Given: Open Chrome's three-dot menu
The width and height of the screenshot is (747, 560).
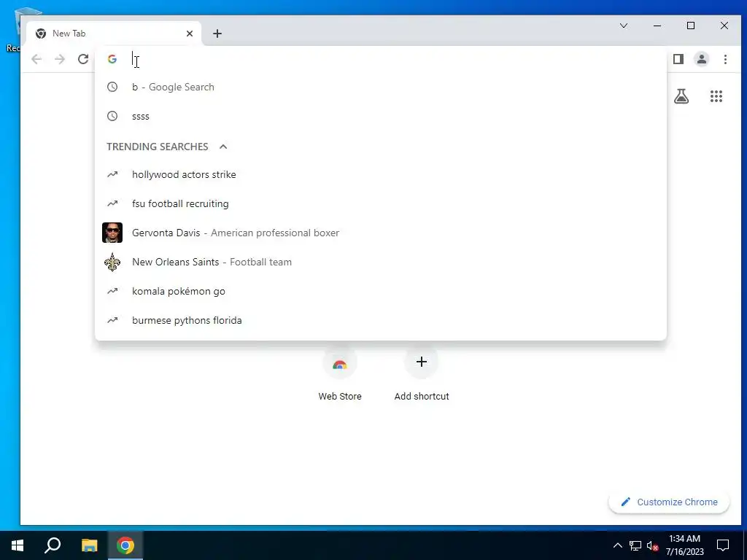Looking at the screenshot, I should pos(725,59).
